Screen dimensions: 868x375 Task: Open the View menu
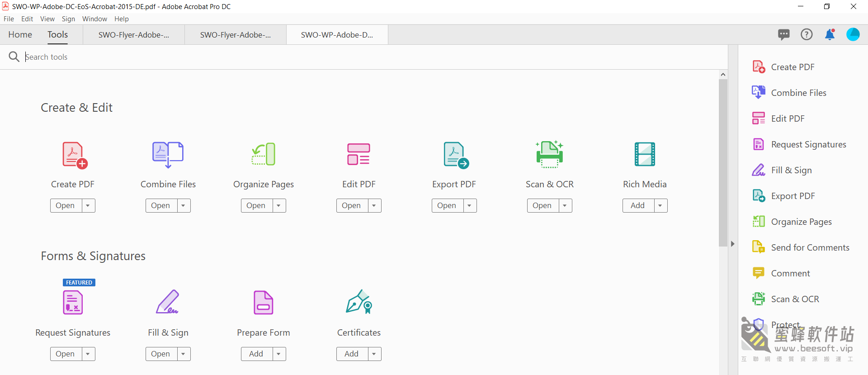click(x=47, y=19)
